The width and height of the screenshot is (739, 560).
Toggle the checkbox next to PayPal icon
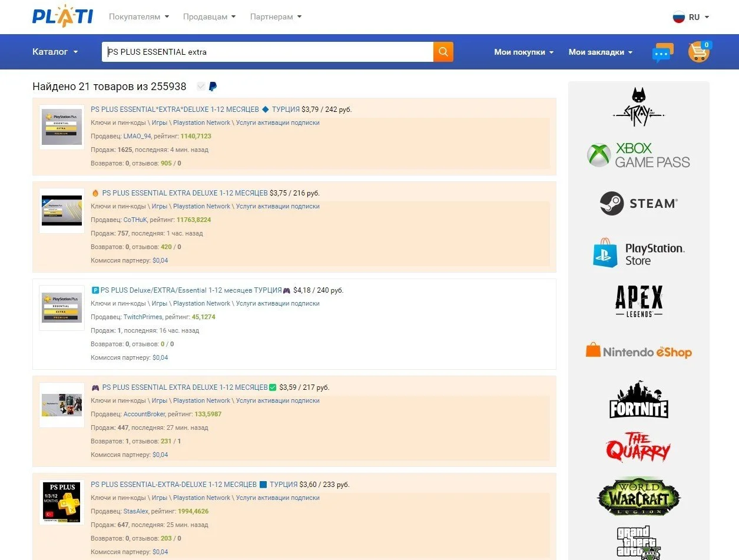(201, 87)
